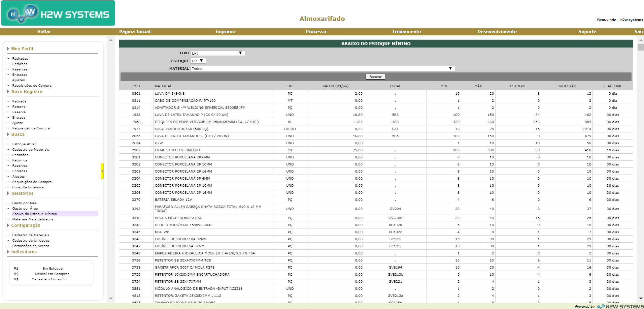Screen dimensions: 644x309
Task: Click Sair to log out
Action: [638, 32]
